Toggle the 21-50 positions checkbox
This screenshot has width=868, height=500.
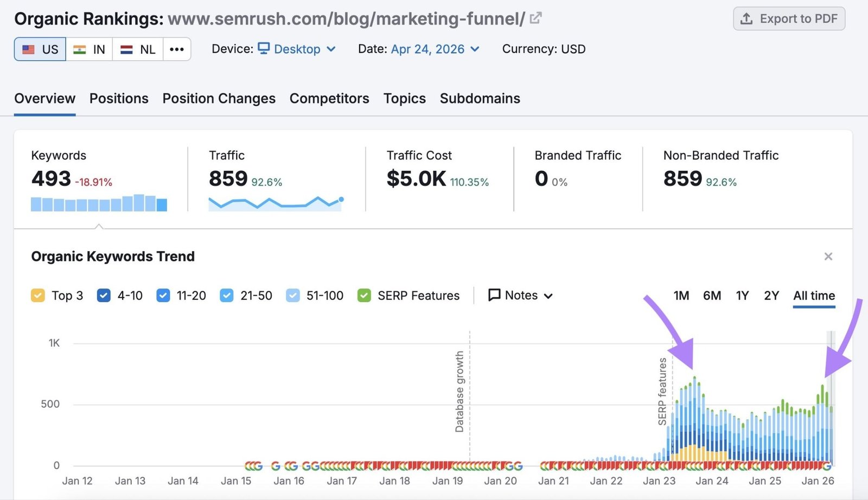[227, 296]
